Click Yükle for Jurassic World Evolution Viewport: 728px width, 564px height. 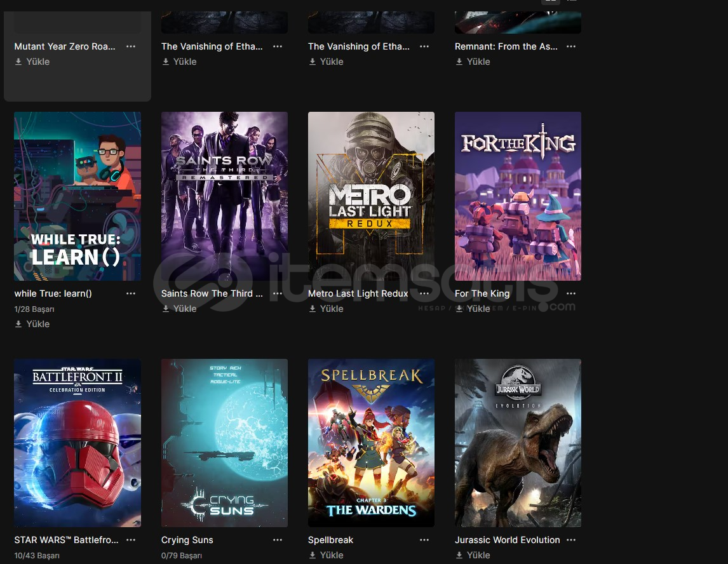coord(473,555)
